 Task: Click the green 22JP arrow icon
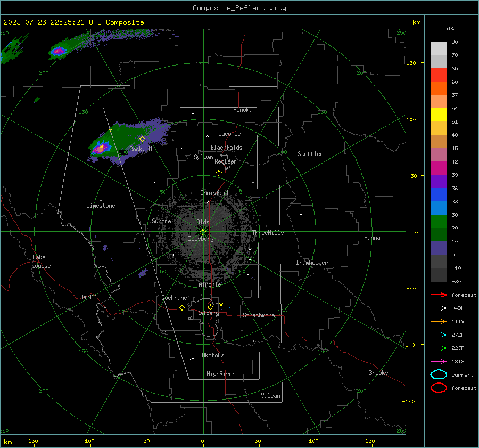439,348
